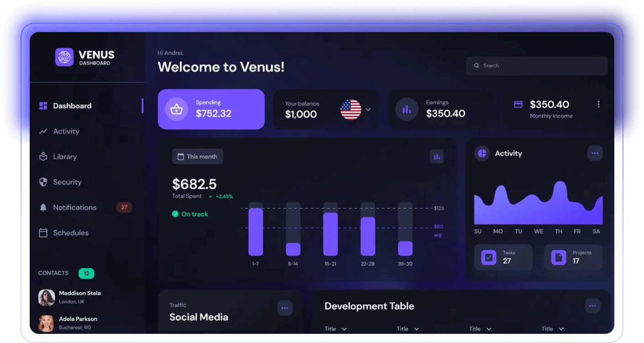Click the bar chart icon in spending panel
This screenshot has height=343, width=644.
point(437,157)
